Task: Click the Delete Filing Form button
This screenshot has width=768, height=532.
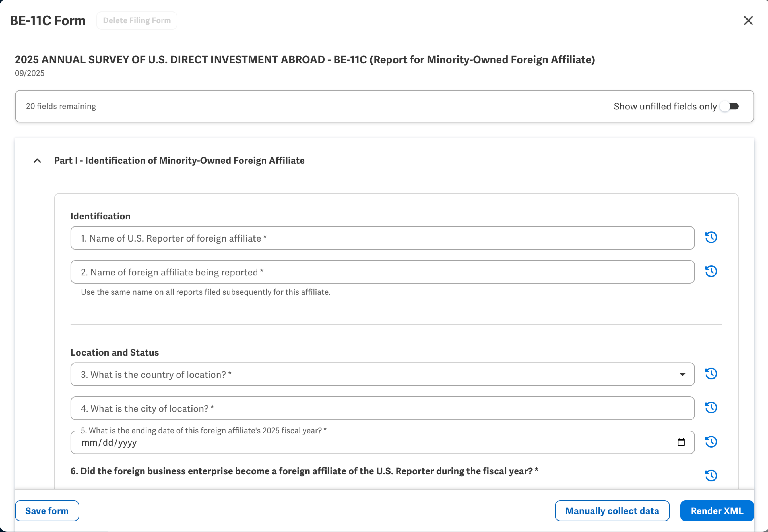Action: [x=137, y=21]
